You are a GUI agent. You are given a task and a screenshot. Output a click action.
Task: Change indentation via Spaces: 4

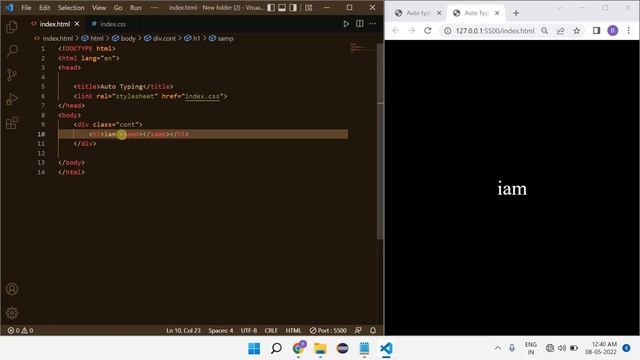220,331
